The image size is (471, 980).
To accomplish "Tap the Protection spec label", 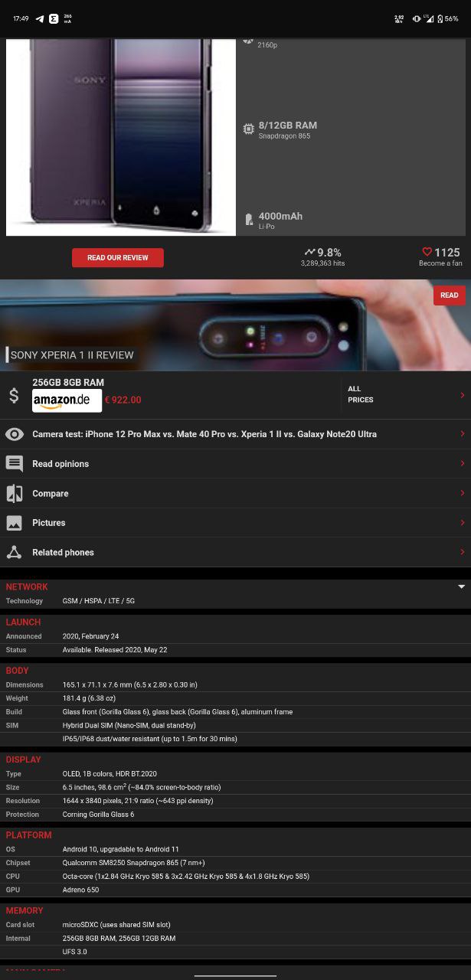I will (x=22, y=815).
